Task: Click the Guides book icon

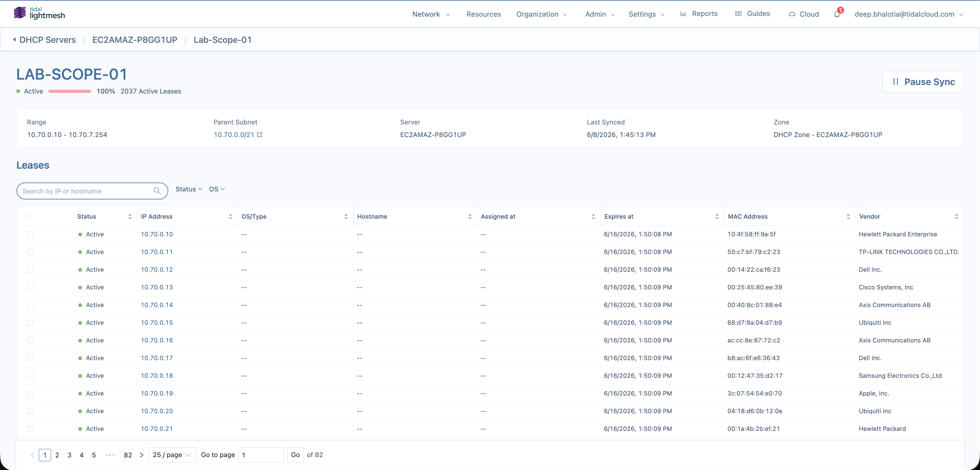Action: (x=738, y=14)
